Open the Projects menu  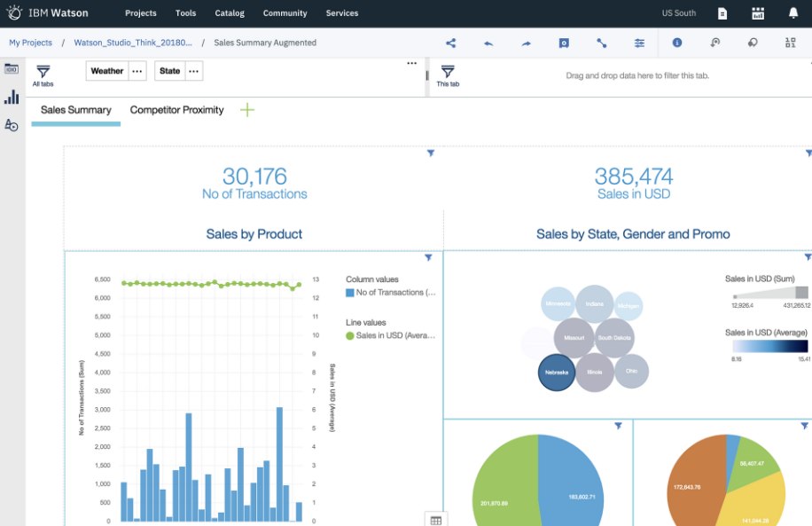click(140, 13)
